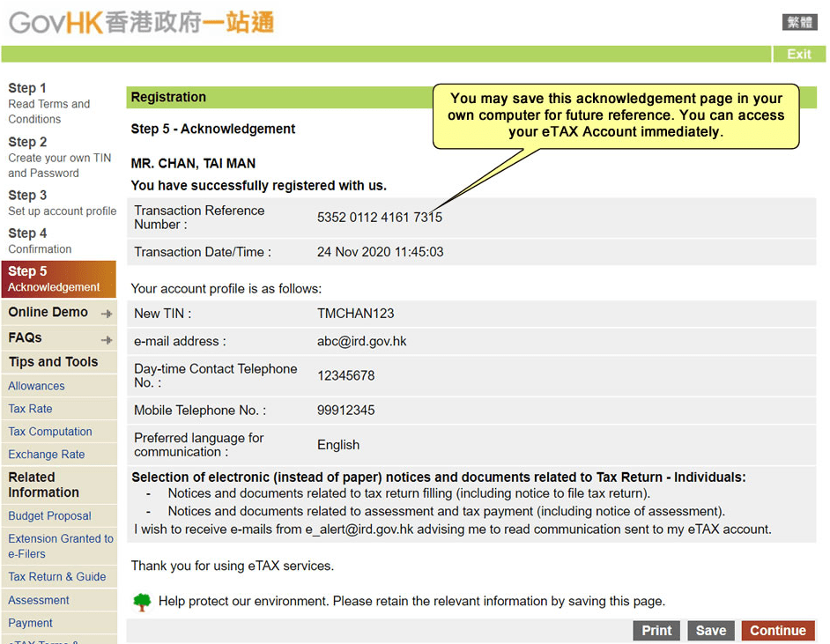Expand the Online Demo arrow icon

point(107,314)
